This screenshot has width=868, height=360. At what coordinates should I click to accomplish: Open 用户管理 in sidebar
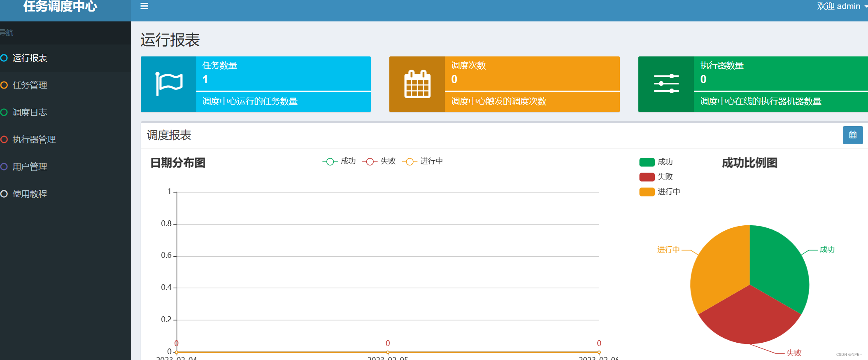point(65,167)
